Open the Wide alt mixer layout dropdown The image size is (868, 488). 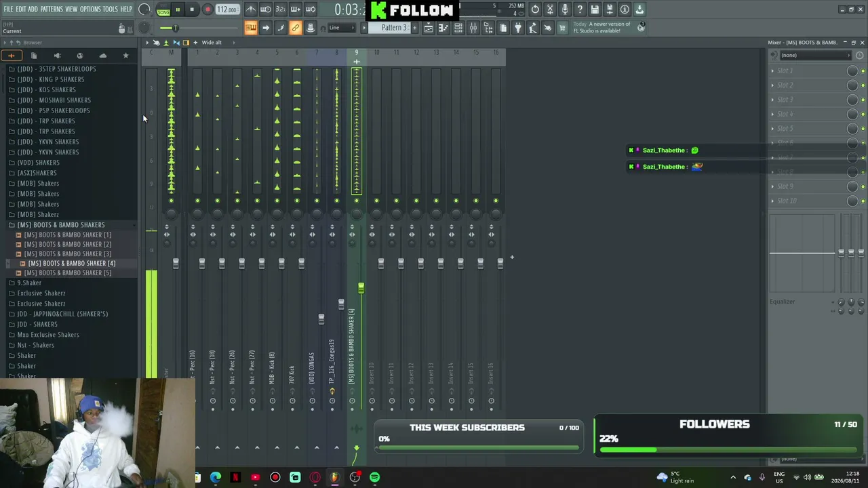(212, 43)
